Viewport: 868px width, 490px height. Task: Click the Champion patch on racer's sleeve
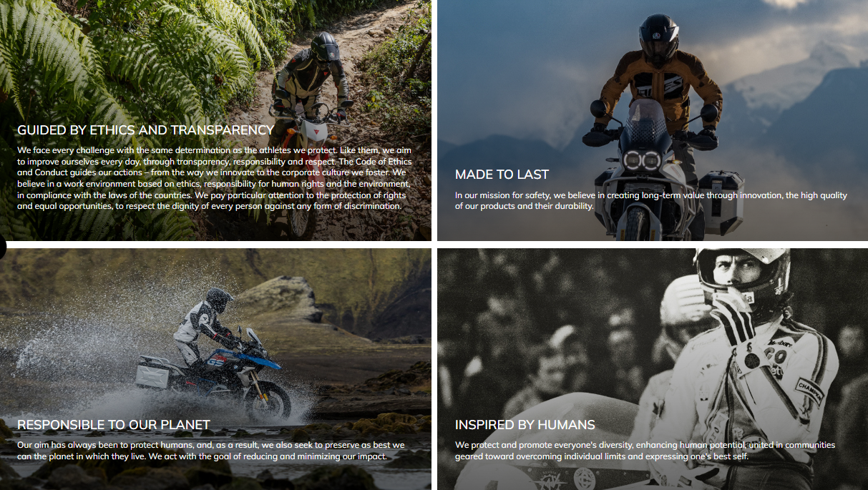(x=809, y=392)
